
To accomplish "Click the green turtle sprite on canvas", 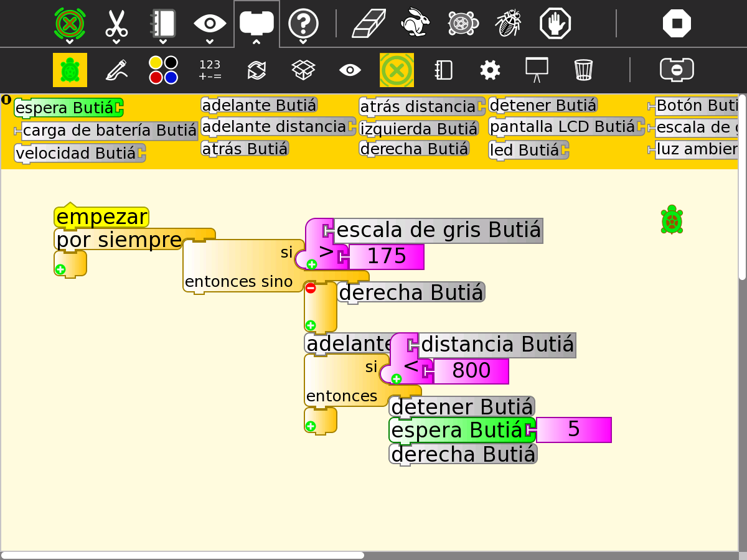I will [x=672, y=220].
